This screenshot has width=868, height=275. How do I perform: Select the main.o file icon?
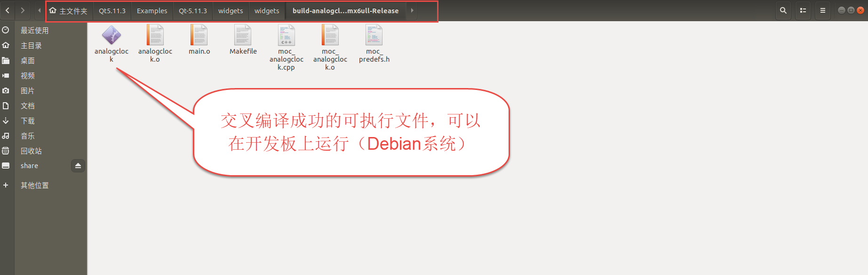pos(199,35)
